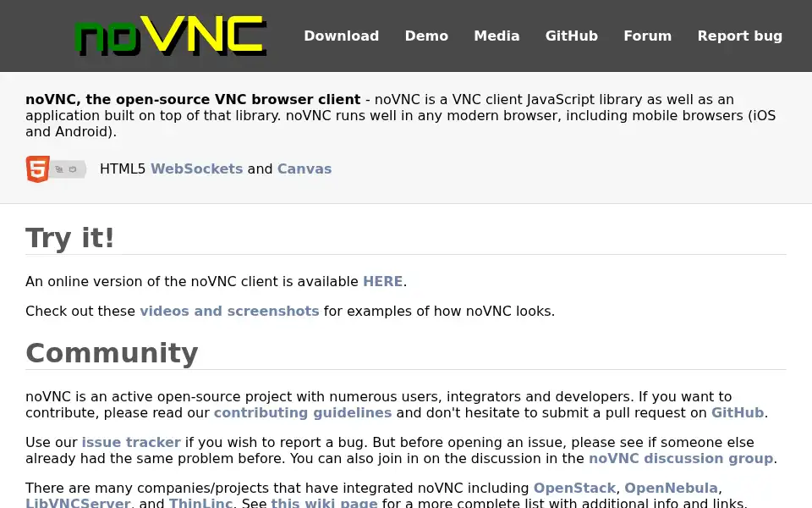The width and height of the screenshot is (812, 508).
Task: Open the issue tracker link
Action: tap(131, 442)
